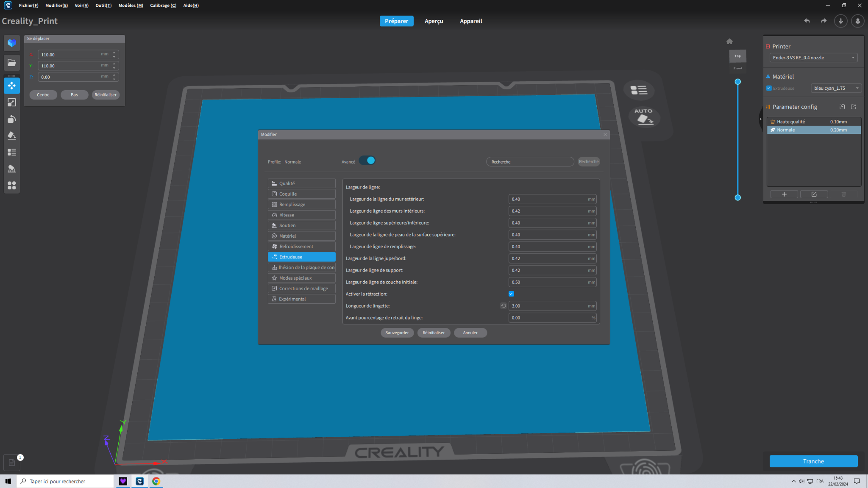Image resolution: width=868 pixels, height=488 pixels.
Task: Select the Move tool in left toolbar
Action: click(12, 86)
